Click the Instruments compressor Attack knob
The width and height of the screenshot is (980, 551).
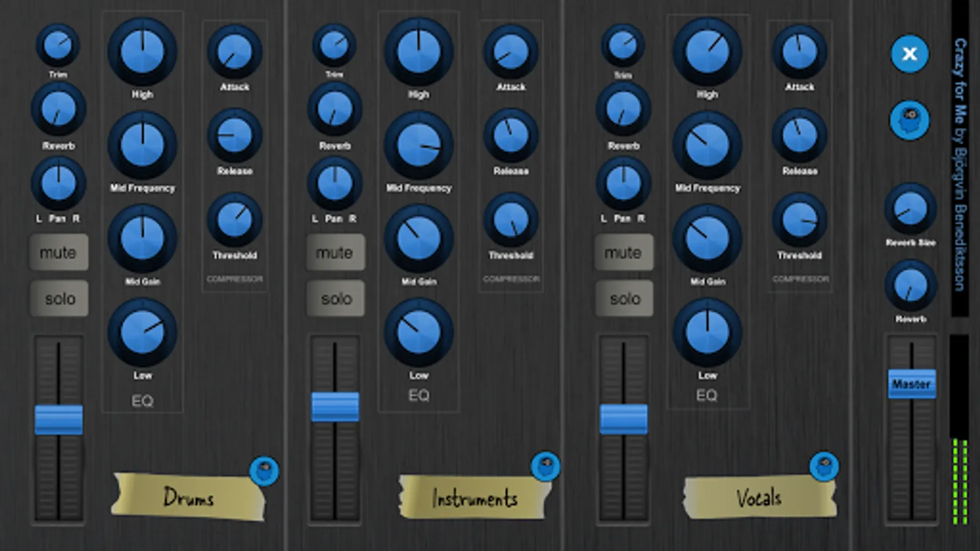[511, 52]
